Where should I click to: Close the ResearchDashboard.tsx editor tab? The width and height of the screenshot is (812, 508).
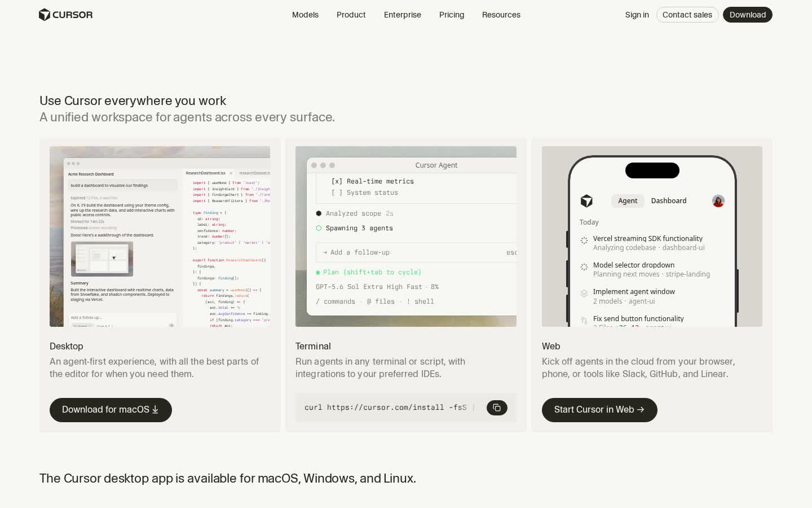point(231,173)
